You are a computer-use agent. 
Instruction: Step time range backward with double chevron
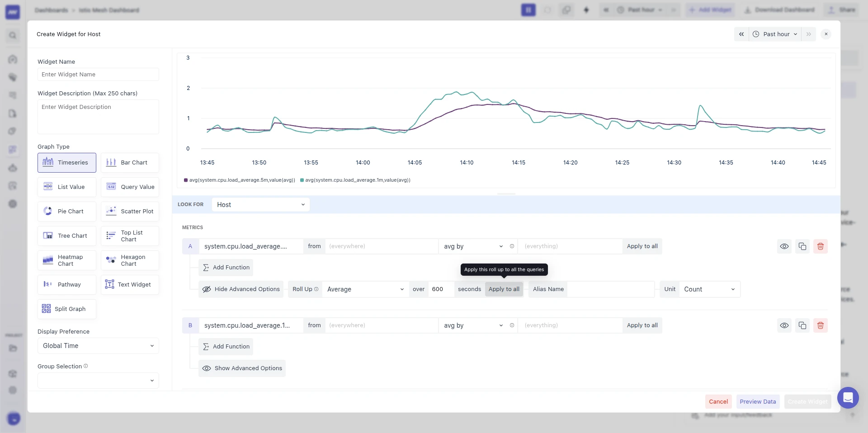(741, 34)
